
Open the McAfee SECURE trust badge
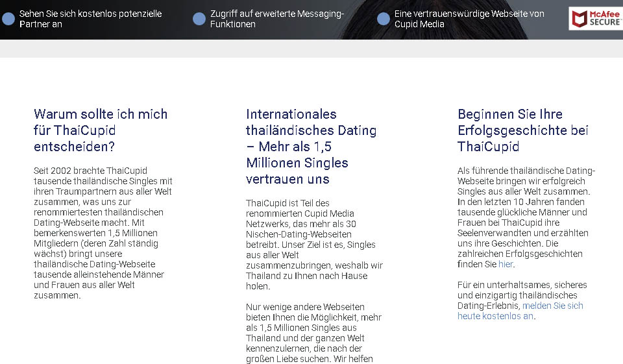(595, 19)
